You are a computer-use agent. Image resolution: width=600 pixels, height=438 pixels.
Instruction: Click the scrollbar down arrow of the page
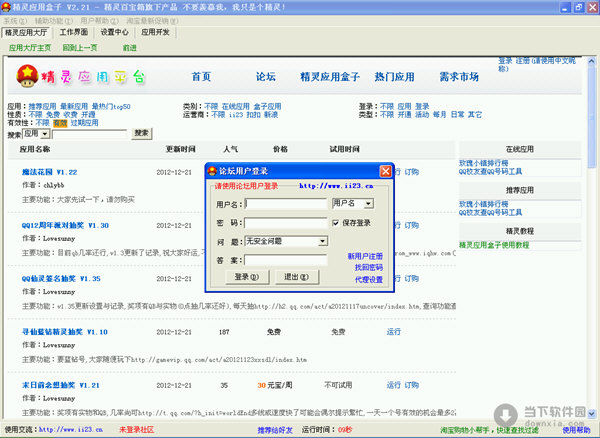pyautogui.click(x=592, y=414)
